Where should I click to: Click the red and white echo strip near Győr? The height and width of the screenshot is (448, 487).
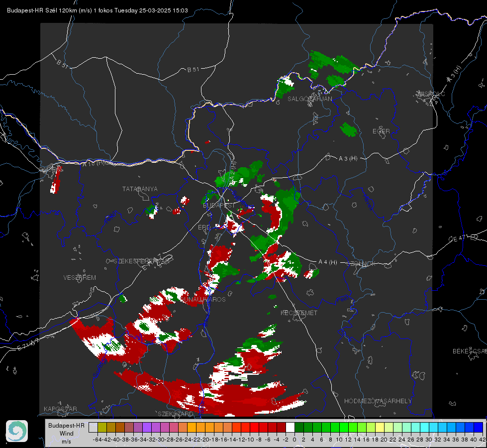pyautogui.click(x=56, y=180)
